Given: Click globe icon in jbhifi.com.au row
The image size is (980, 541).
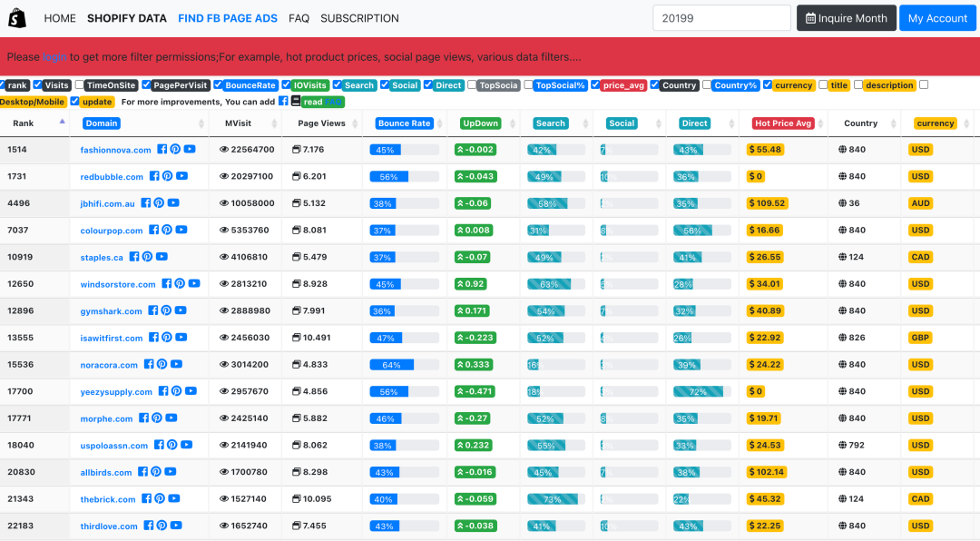Looking at the screenshot, I should click(842, 203).
